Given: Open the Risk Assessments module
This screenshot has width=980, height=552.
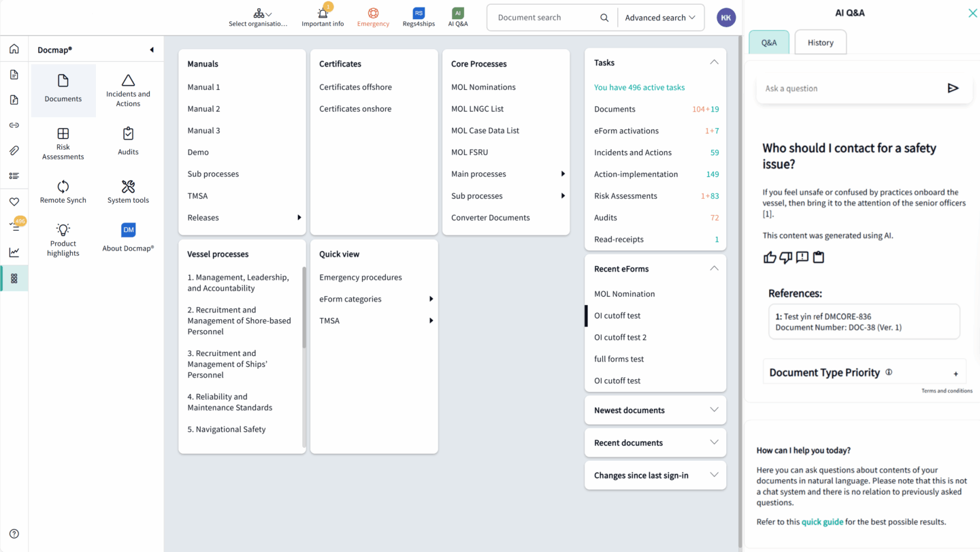Looking at the screenshot, I should click(63, 144).
